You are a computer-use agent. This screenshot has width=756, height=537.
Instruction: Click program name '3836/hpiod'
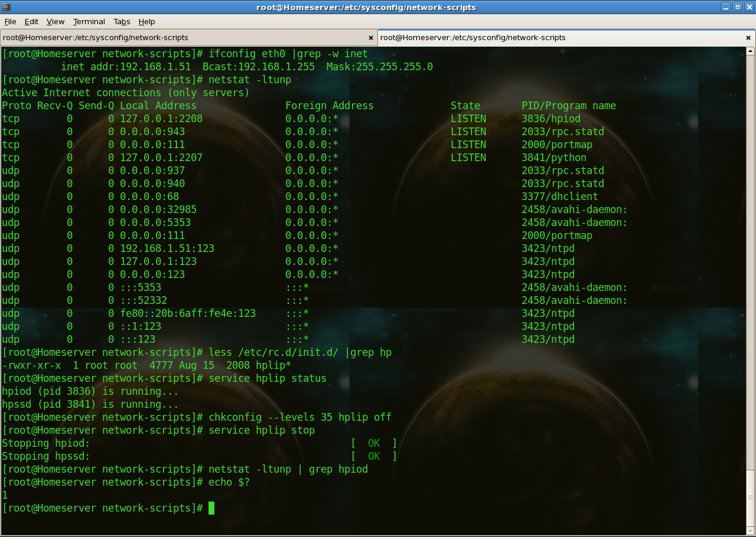551,119
